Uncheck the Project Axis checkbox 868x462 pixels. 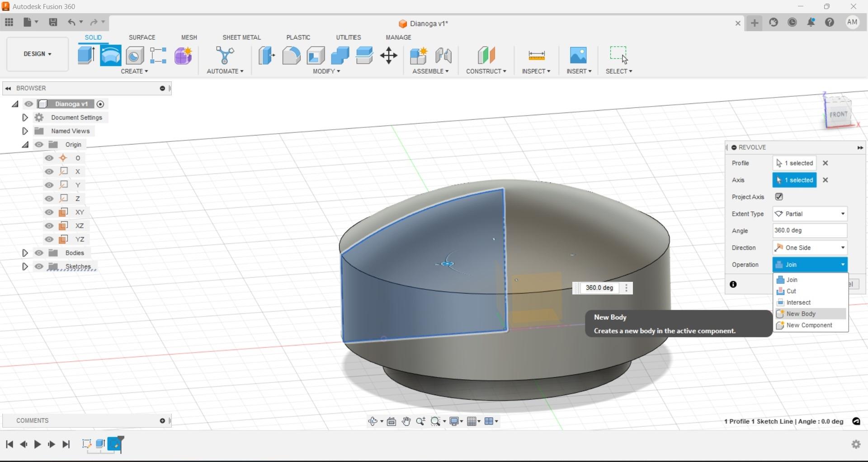pyautogui.click(x=779, y=196)
